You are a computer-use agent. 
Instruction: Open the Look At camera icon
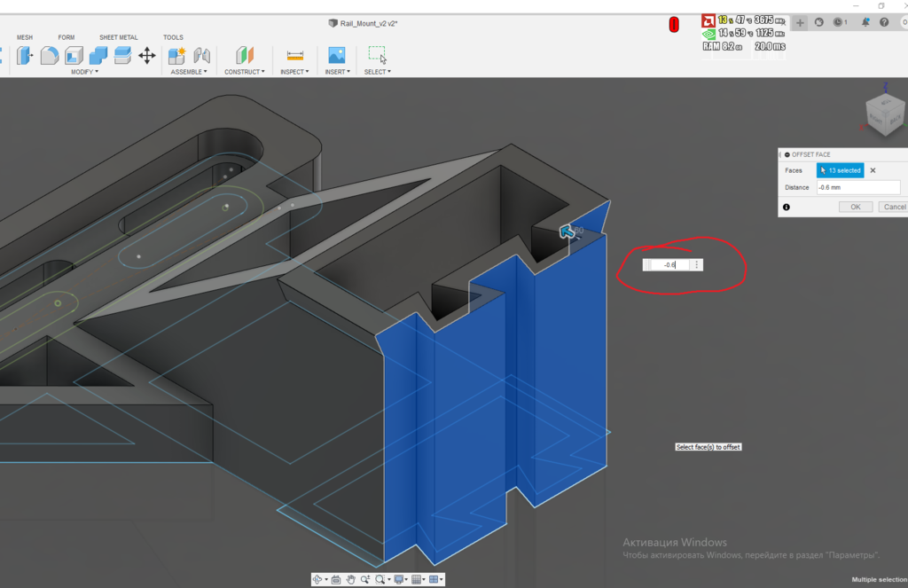(x=335, y=578)
